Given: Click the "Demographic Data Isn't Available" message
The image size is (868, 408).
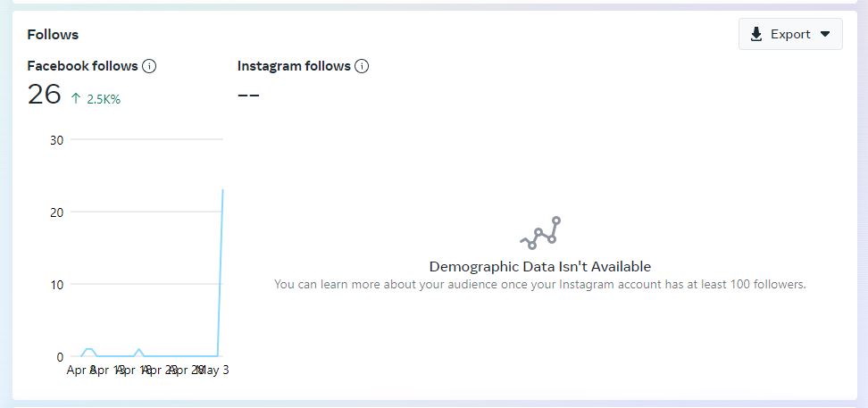Looking at the screenshot, I should coord(539,266).
